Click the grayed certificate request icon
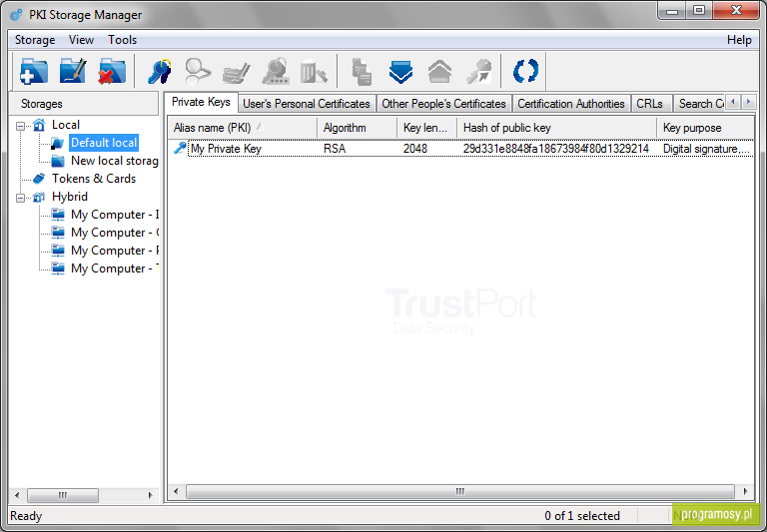767x532 pixels. click(x=237, y=73)
